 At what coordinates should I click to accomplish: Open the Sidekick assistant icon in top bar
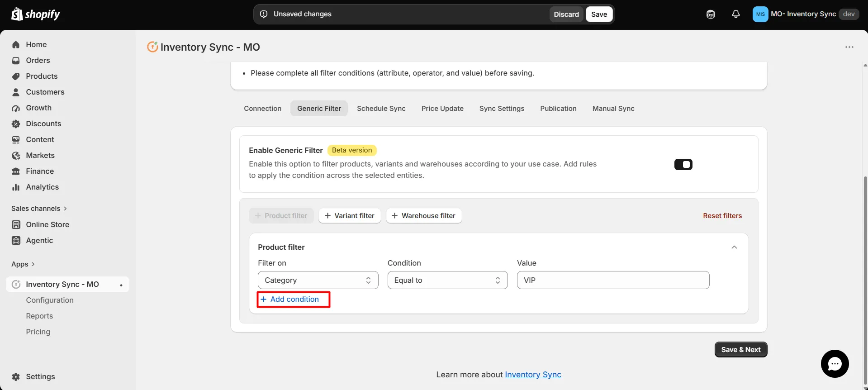[x=711, y=14]
